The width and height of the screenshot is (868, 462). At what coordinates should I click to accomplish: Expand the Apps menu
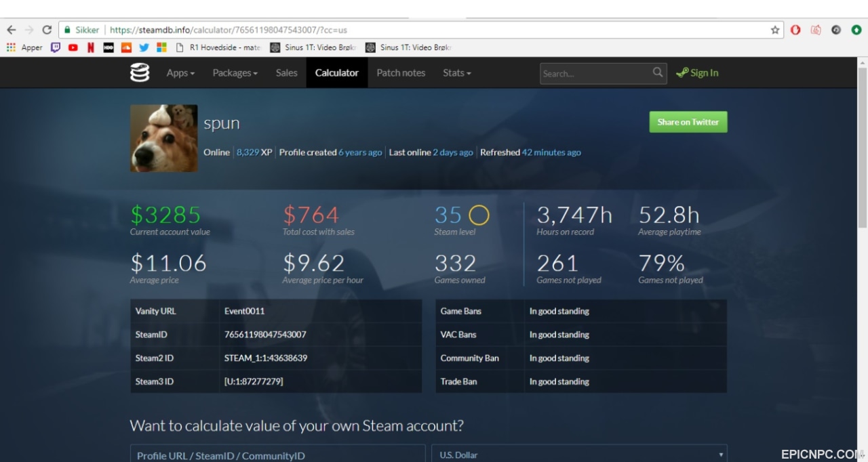(x=180, y=72)
